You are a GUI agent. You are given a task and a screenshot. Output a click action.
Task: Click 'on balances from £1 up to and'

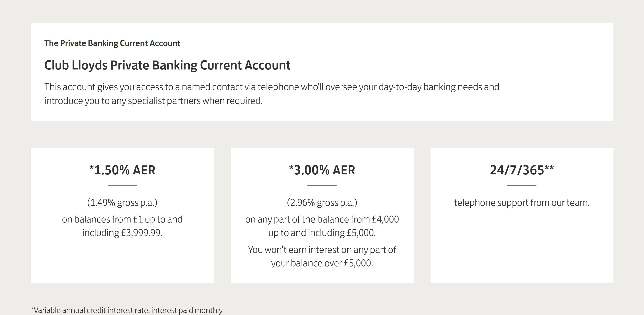[x=122, y=219]
